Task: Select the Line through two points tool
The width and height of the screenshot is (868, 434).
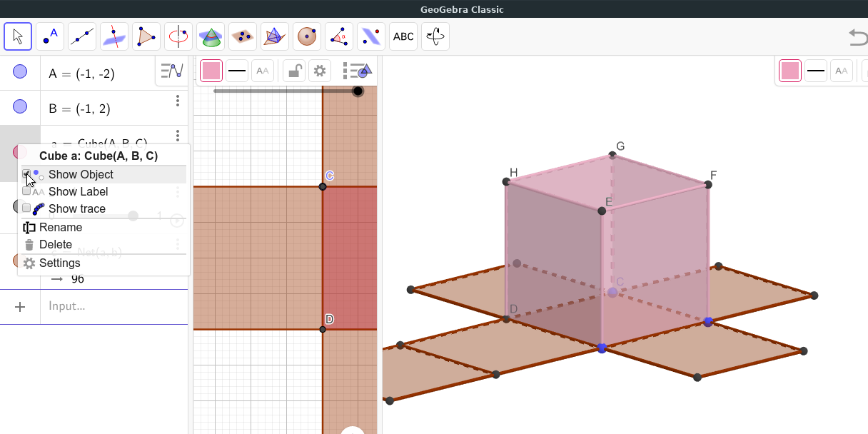Action: tap(82, 36)
